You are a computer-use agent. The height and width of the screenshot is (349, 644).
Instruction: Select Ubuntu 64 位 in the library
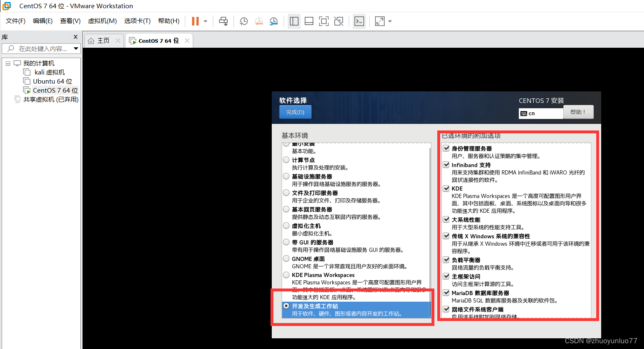pos(52,81)
